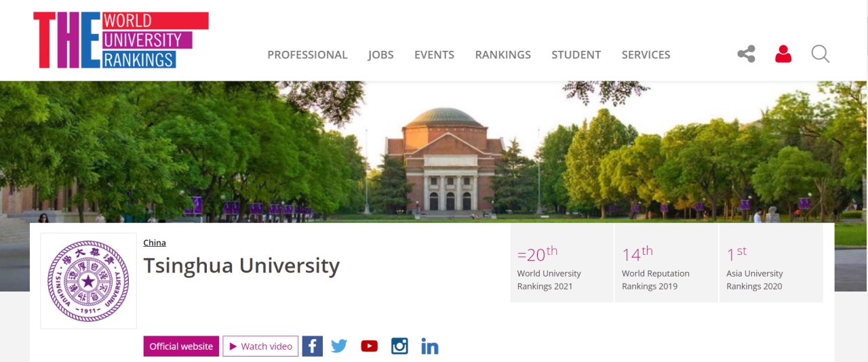Open the THE World University Rankings logo

(x=121, y=40)
